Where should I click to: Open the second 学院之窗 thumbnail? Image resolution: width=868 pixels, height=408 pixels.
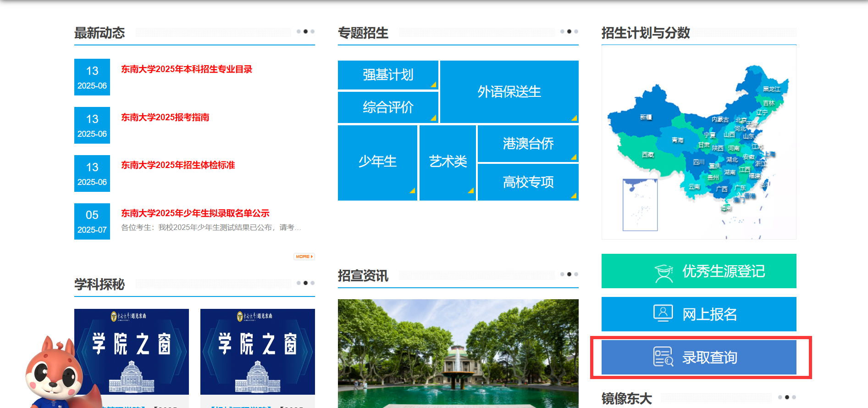(x=258, y=352)
